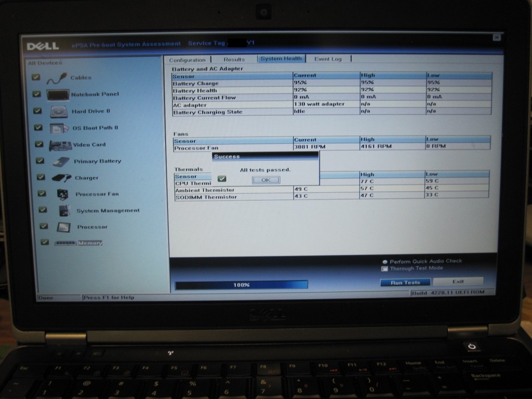Viewport: 532px width, 399px height.
Task: Toggle the System Management checkbox
Action: 43,209
